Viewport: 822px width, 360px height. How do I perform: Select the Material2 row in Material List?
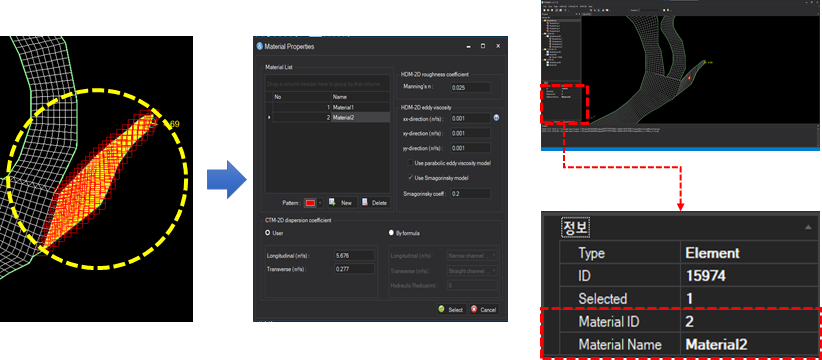[331, 117]
